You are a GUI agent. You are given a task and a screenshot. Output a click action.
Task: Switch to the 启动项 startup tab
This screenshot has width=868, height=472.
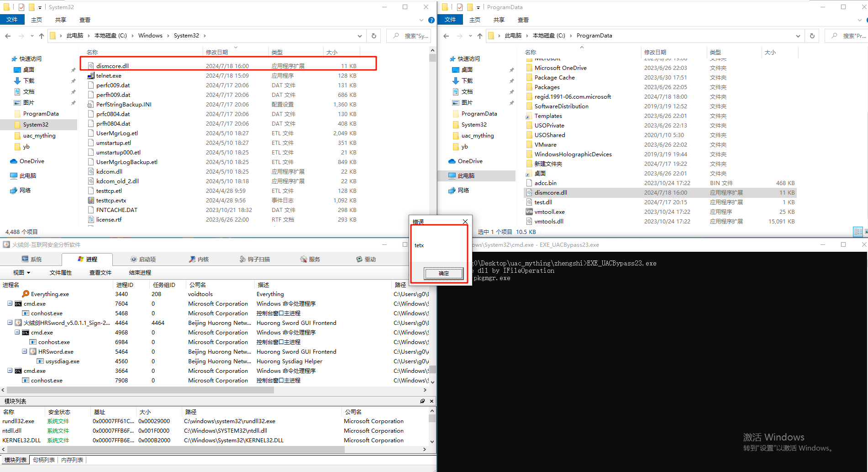[143, 259]
